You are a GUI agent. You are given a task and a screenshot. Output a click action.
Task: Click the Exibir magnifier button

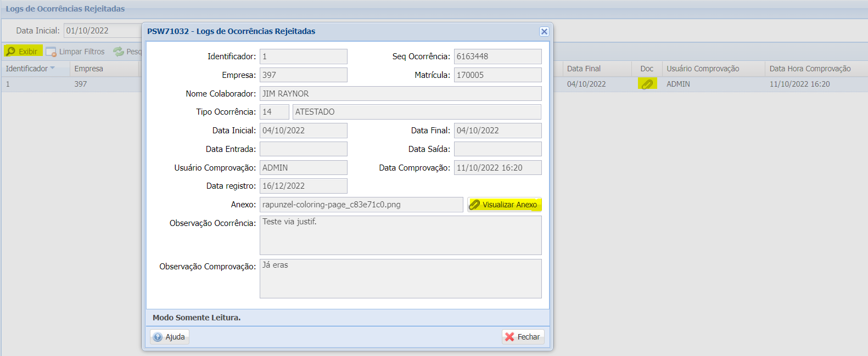click(23, 51)
